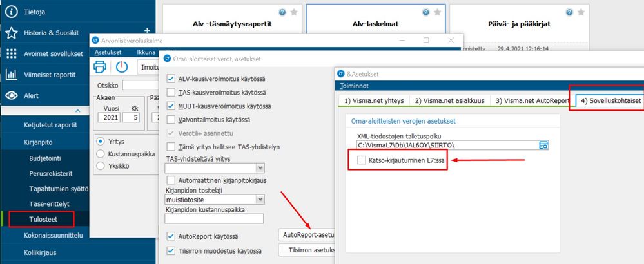
Task: Switch to 1) Visma.net yhteys tab
Action: pyautogui.click(x=373, y=101)
